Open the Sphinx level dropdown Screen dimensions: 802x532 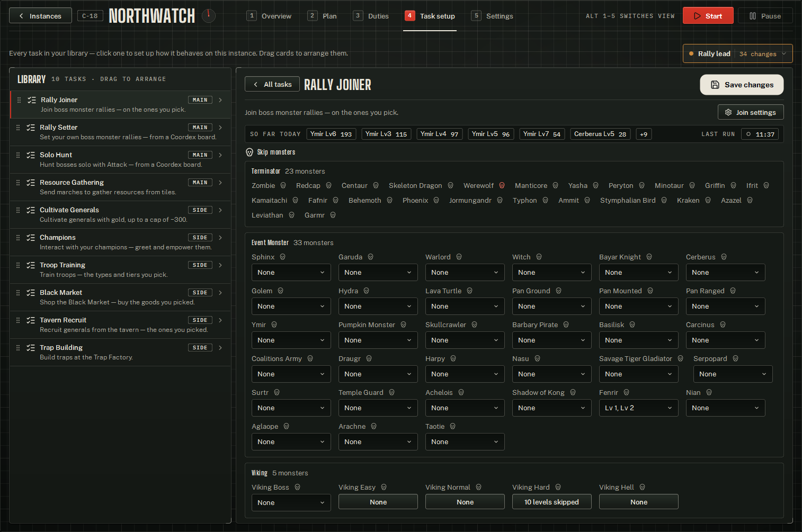click(x=291, y=273)
